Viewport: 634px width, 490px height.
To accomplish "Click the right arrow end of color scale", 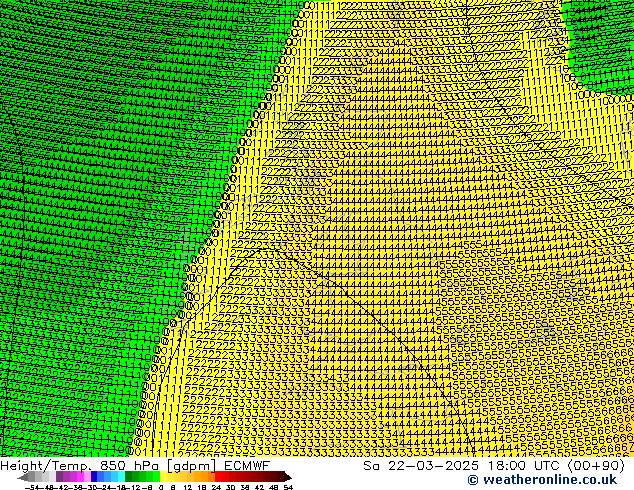I will point(288,477).
